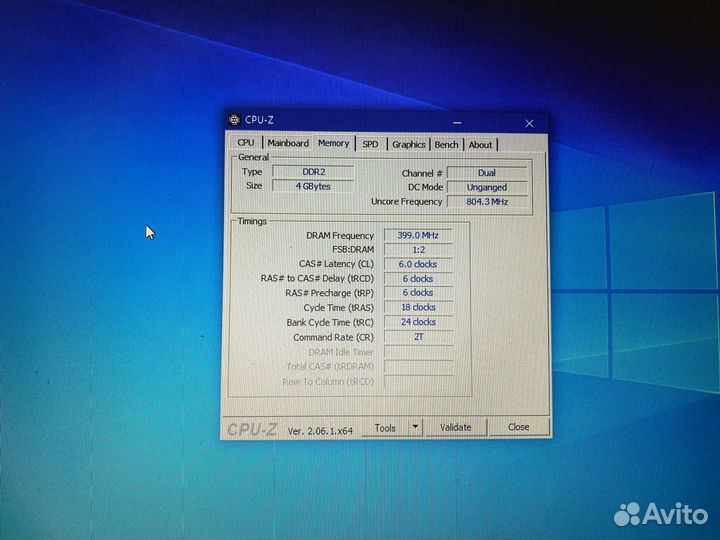Open the Bench tab
The height and width of the screenshot is (540, 720).
(446, 145)
